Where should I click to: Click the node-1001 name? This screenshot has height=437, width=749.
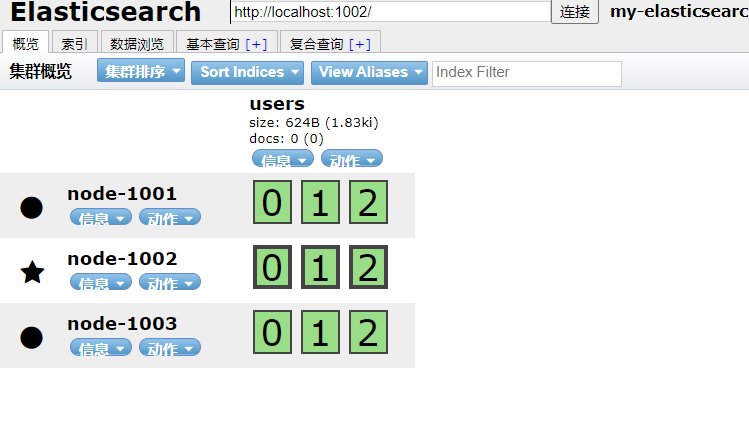[122, 193]
